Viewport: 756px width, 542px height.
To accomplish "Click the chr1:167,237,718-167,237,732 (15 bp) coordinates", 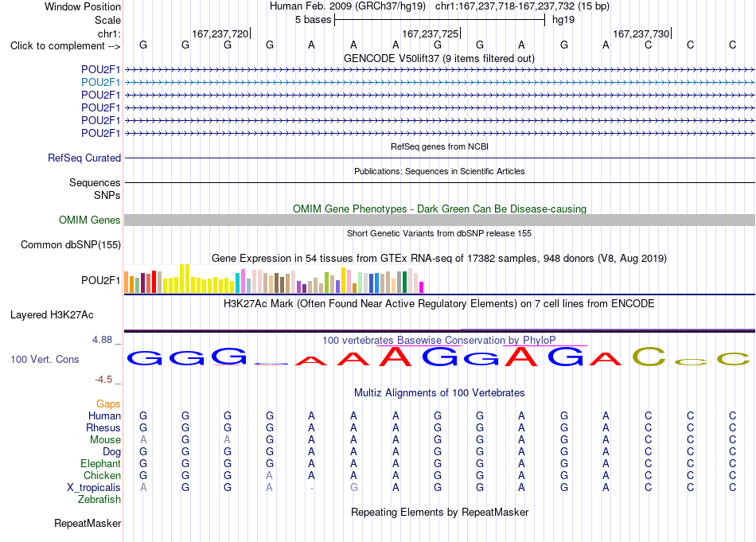I will pyautogui.click(x=522, y=6).
